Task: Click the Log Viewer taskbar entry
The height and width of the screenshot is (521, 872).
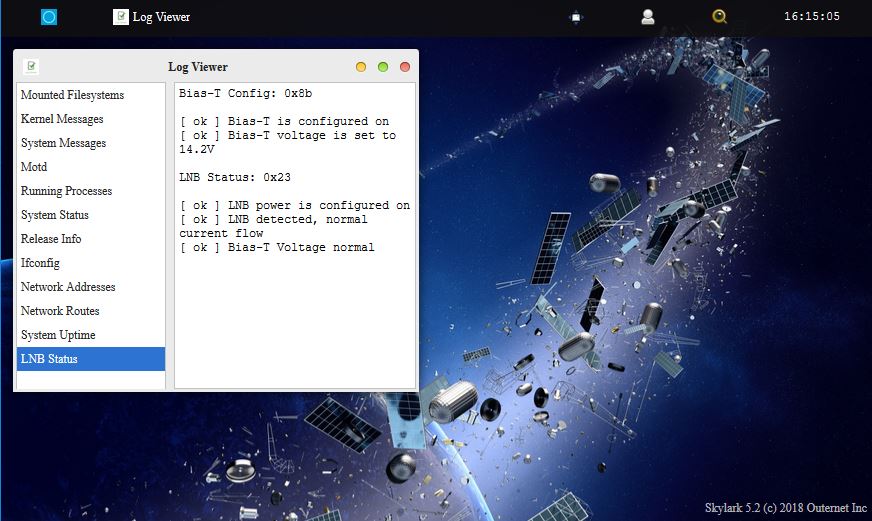Action: (x=152, y=17)
